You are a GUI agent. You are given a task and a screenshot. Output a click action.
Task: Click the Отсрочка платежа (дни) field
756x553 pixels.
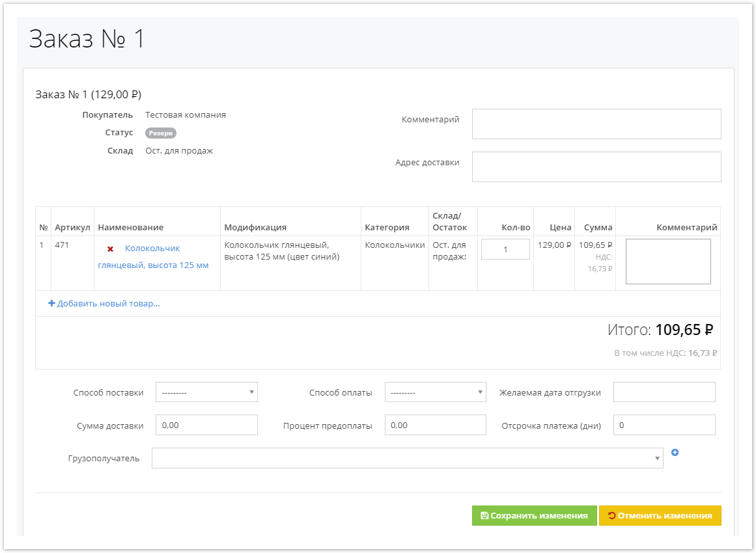pos(664,425)
